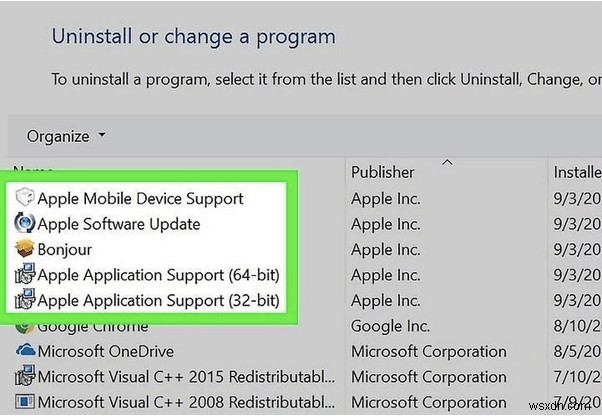Click Microsoft Corporation publisher for OneDrive
This screenshot has width=602, height=416.
(427, 351)
